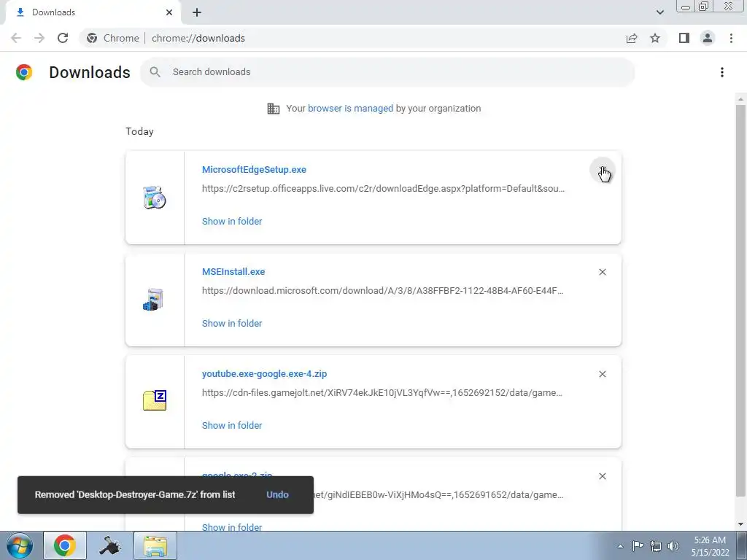
Task: Open the profile avatar button
Action: point(708,38)
